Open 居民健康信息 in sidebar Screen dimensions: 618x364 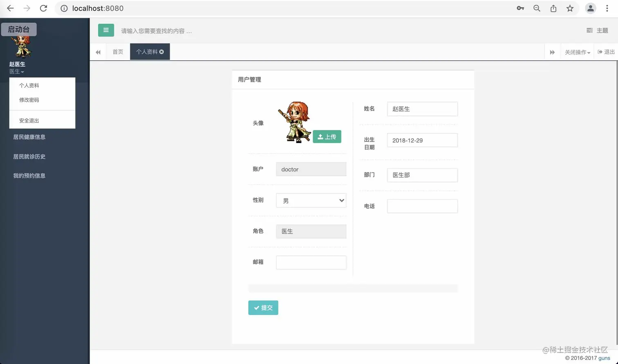click(29, 137)
